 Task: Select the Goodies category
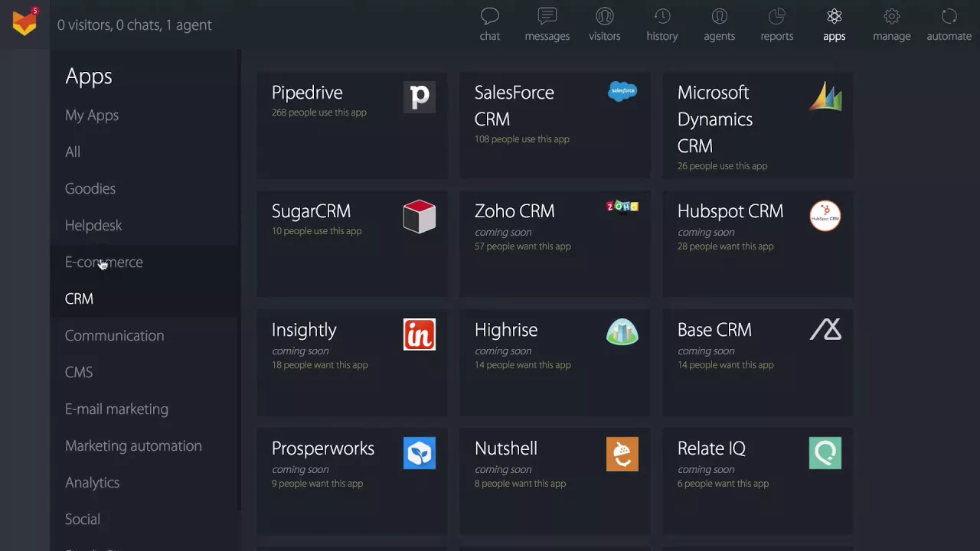coord(90,188)
